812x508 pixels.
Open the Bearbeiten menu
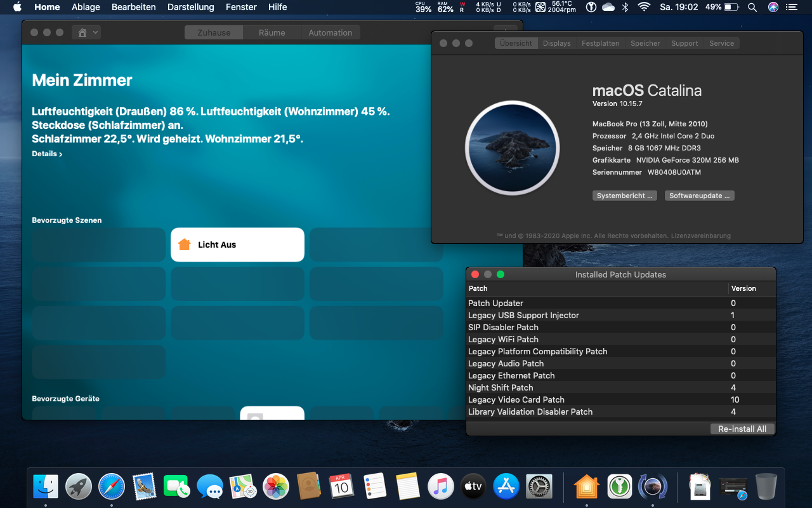click(134, 7)
